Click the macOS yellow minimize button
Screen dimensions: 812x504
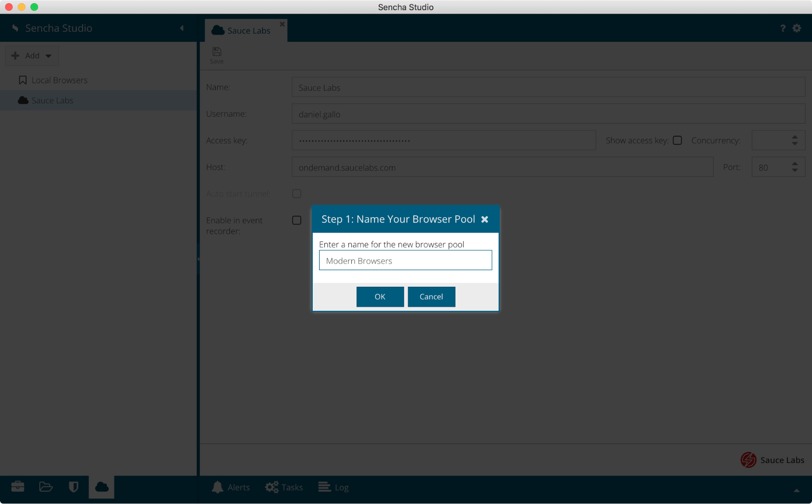(x=22, y=7)
